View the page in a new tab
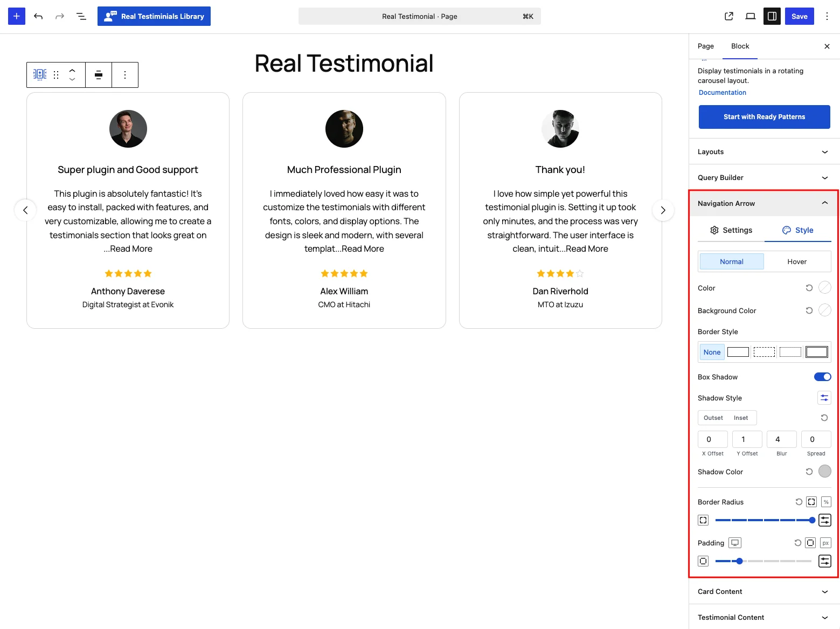This screenshot has width=840, height=629. coord(729,16)
